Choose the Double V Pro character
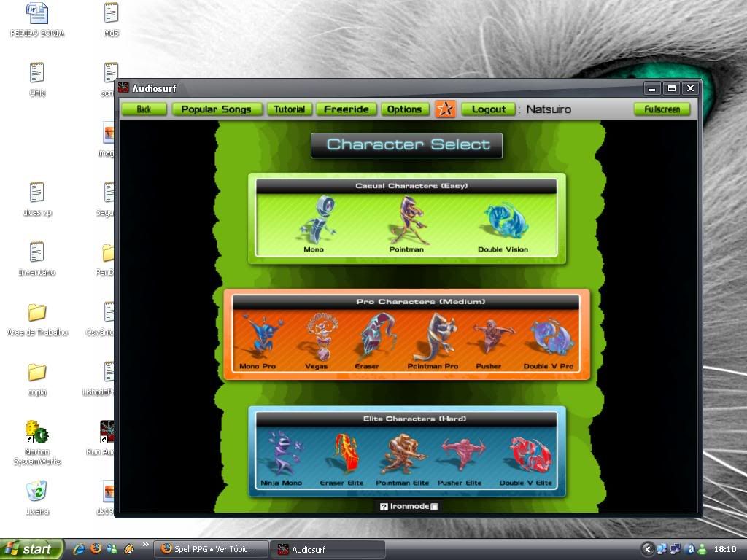The height and width of the screenshot is (560, 747). coord(549,343)
